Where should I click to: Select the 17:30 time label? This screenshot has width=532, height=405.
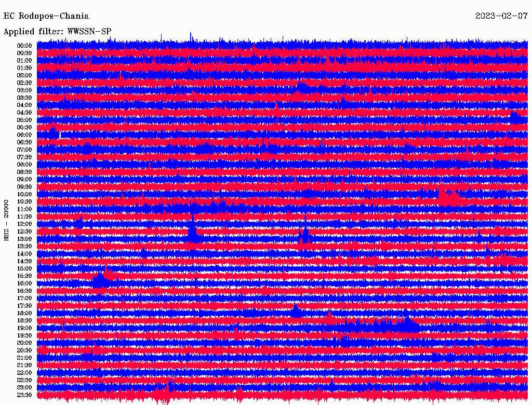(x=24, y=306)
